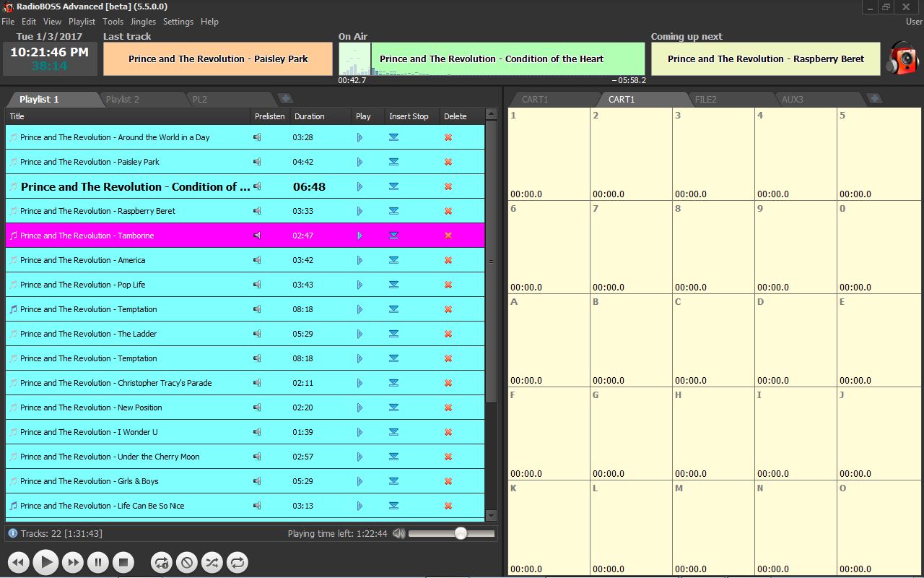The width and height of the screenshot is (924, 578).
Task: Play The Ladder track
Action: (359, 334)
